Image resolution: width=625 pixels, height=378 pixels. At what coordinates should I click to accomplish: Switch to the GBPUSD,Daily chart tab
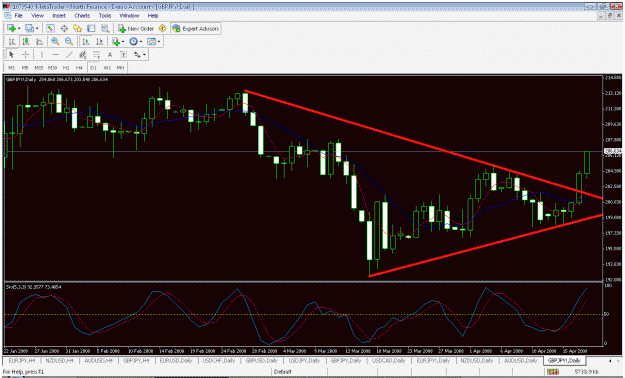261,360
